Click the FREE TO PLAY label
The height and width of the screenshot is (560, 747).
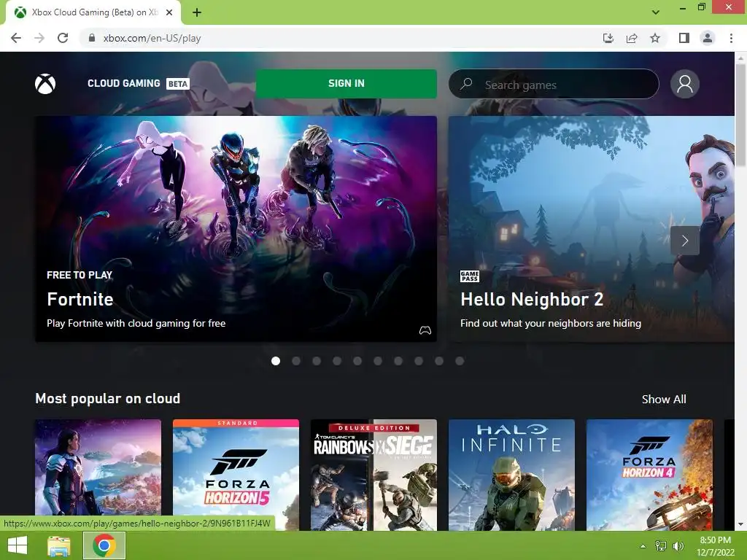pos(80,275)
